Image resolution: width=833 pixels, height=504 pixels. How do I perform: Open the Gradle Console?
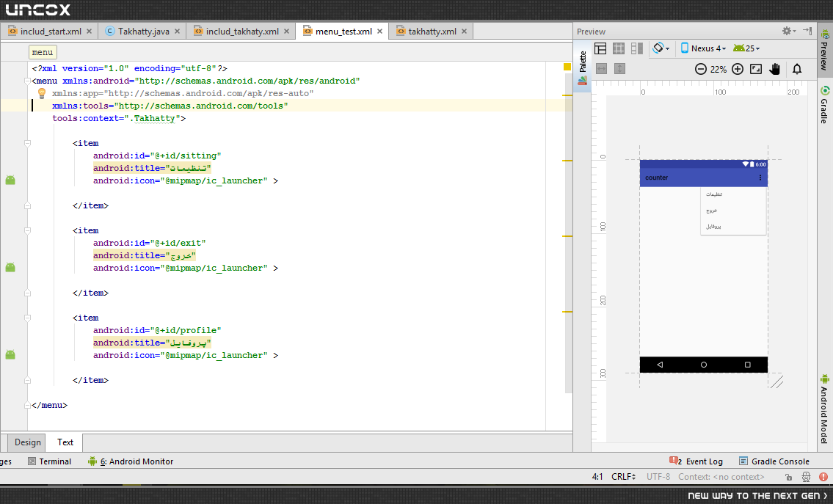[774, 461]
